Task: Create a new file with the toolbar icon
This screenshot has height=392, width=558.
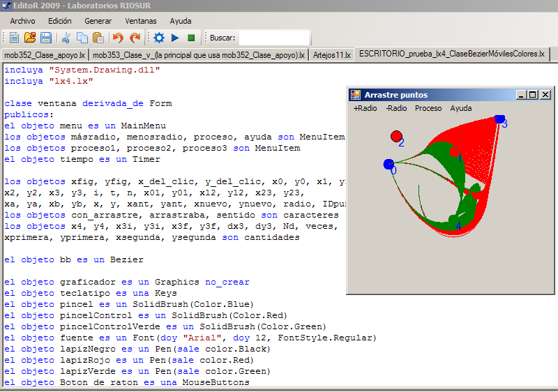Action: pos(14,38)
